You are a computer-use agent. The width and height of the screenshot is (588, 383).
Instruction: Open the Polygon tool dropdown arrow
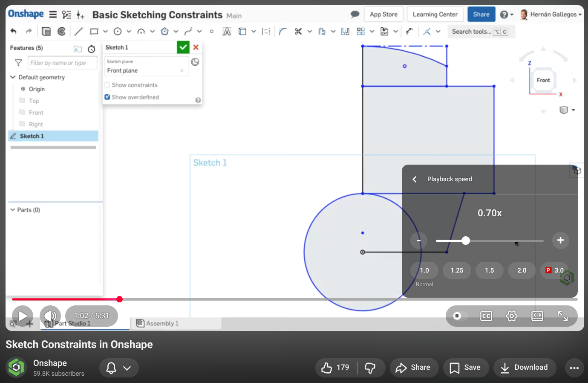click(x=176, y=31)
